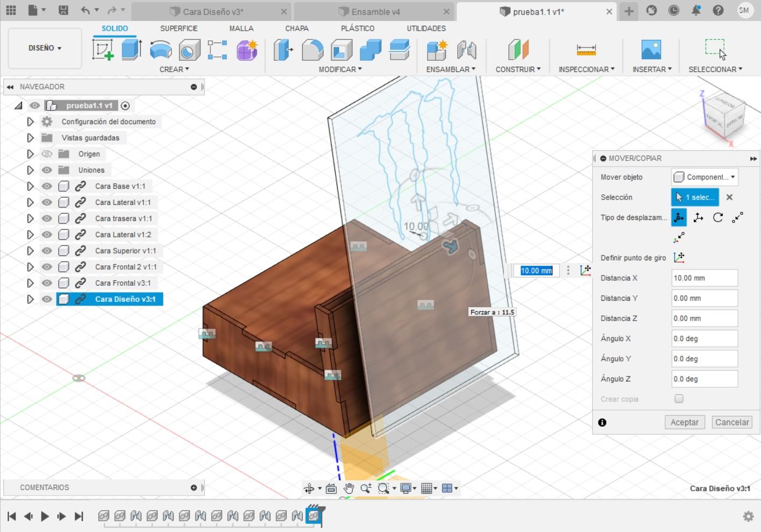Select the Rotate displacement type icon
Image resolution: width=761 pixels, height=532 pixels.
pyautogui.click(x=717, y=217)
